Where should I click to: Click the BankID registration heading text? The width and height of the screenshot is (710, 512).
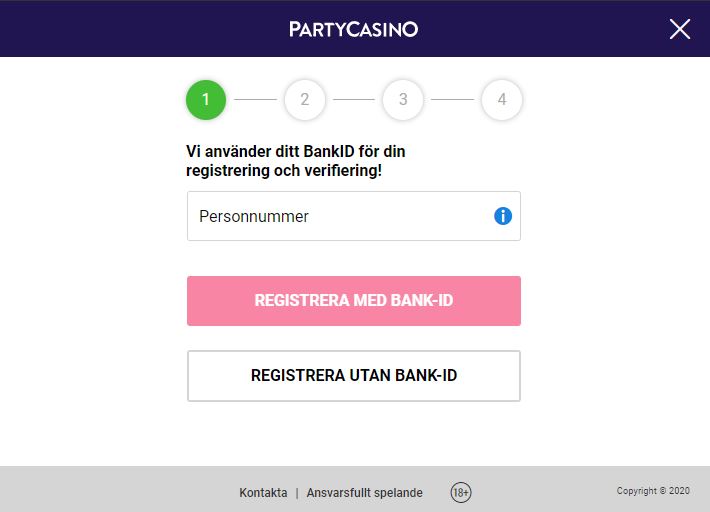296,161
